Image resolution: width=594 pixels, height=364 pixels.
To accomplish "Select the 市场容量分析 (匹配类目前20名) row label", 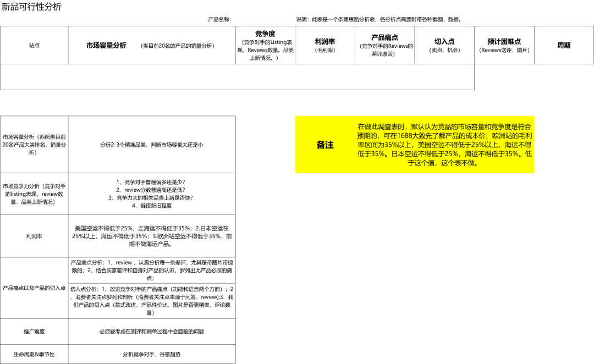I will pyautogui.click(x=34, y=145).
